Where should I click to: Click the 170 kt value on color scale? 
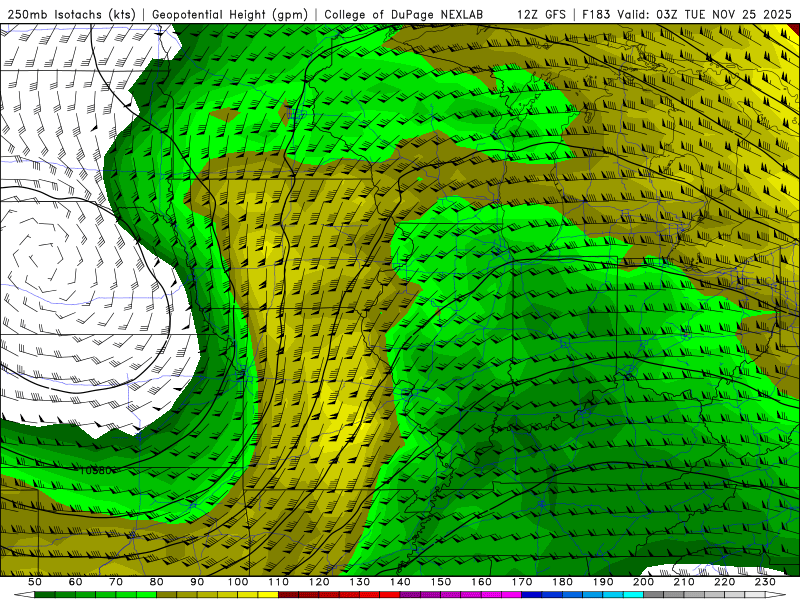(x=522, y=582)
